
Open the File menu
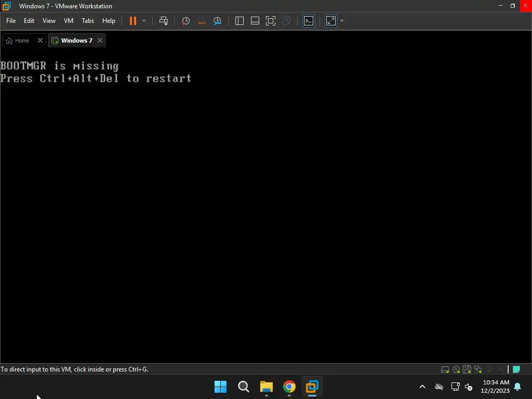pyautogui.click(x=11, y=21)
